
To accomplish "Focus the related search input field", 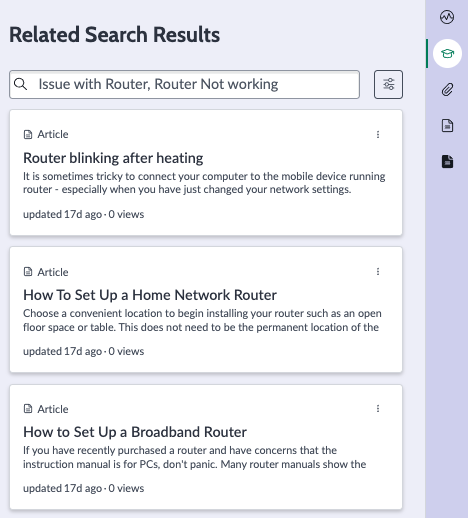I will tap(184, 84).
